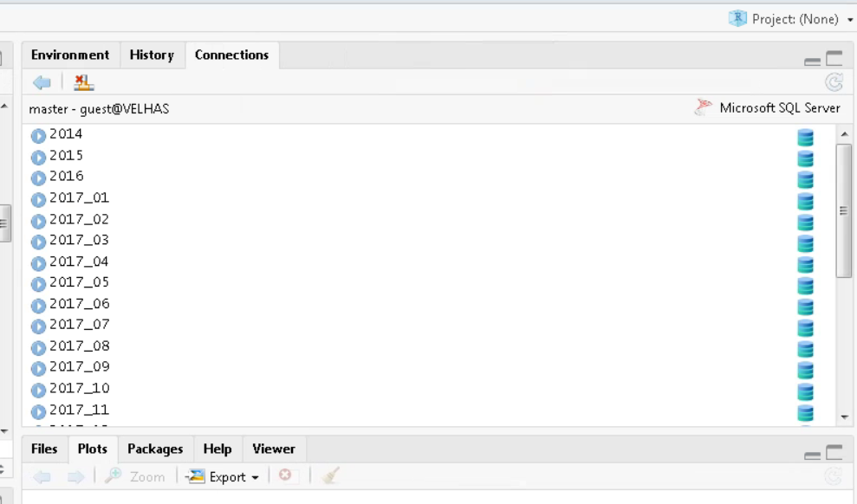The height and width of the screenshot is (504, 857).
Task: Expand the 2015 database node
Action: [38, 157]
